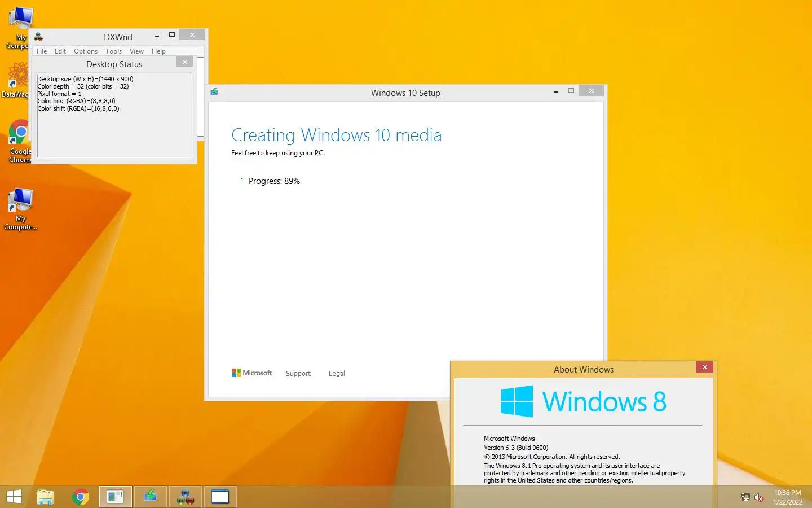
Task: Open the Edit menu in DXWnd
Action: (x=60, y=51)
